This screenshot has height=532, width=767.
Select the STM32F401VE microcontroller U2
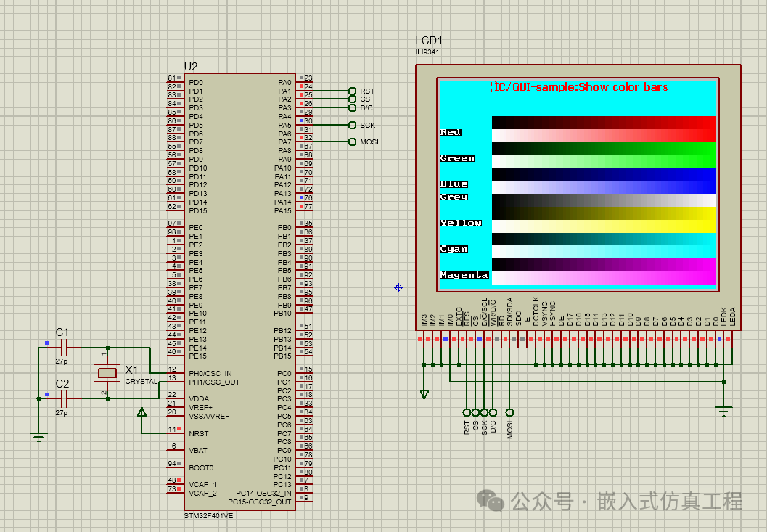239,290
